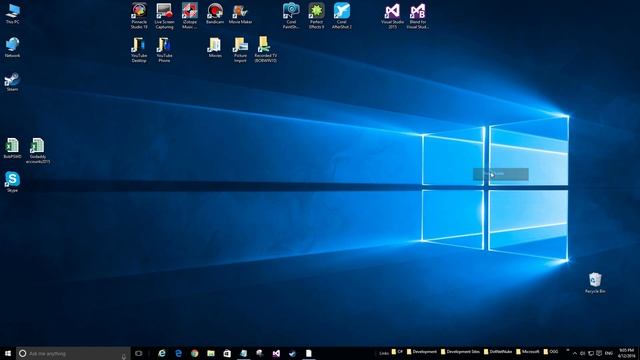
Task: Launch Microsoft Edge from the taskbar
Action: tap(178, 353)
